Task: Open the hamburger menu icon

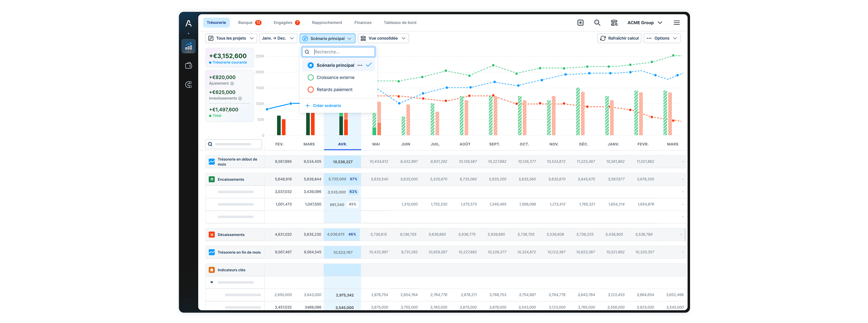Action: (x=677, y=23)
